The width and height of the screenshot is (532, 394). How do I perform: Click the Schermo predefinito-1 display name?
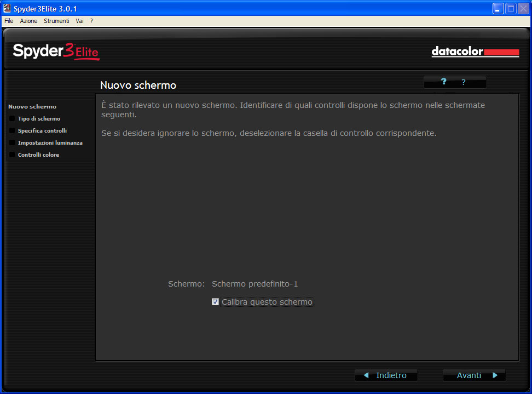click(255, 284)
